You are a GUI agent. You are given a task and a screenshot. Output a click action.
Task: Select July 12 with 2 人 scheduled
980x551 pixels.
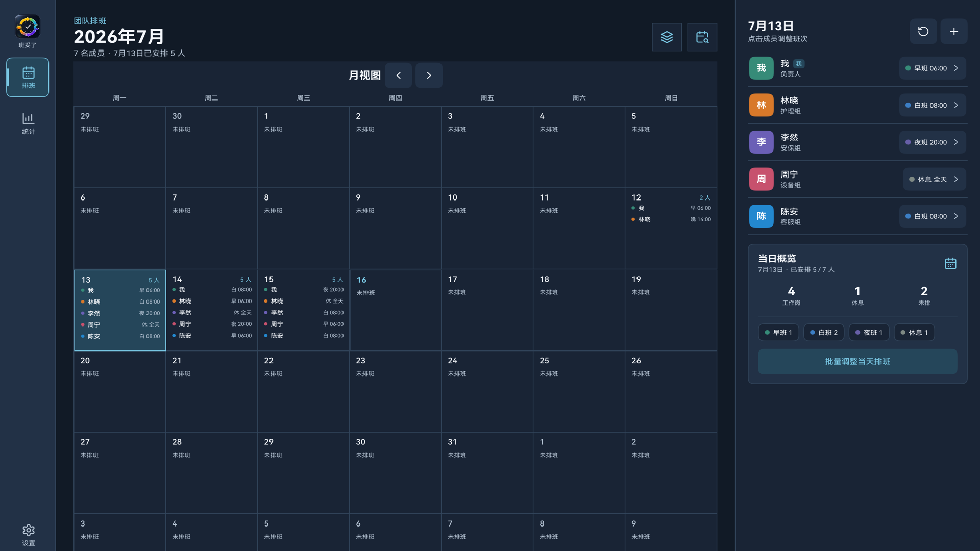pos(671,229)
